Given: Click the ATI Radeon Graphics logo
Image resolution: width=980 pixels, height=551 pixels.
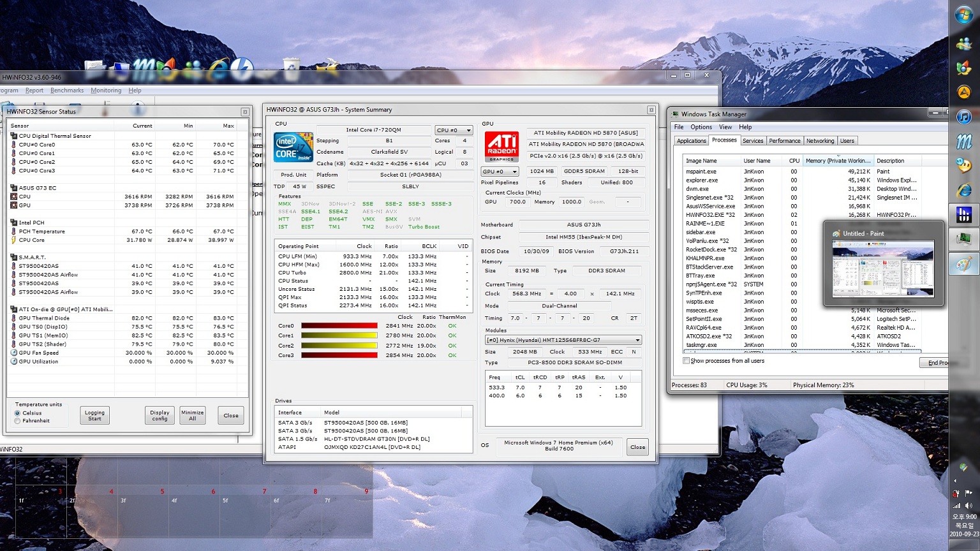Looking at the screenshot, I should pos(501,147).
